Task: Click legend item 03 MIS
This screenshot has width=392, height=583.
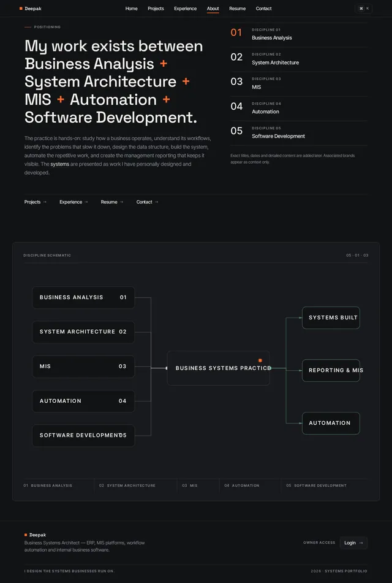Action: click(190, 486)
